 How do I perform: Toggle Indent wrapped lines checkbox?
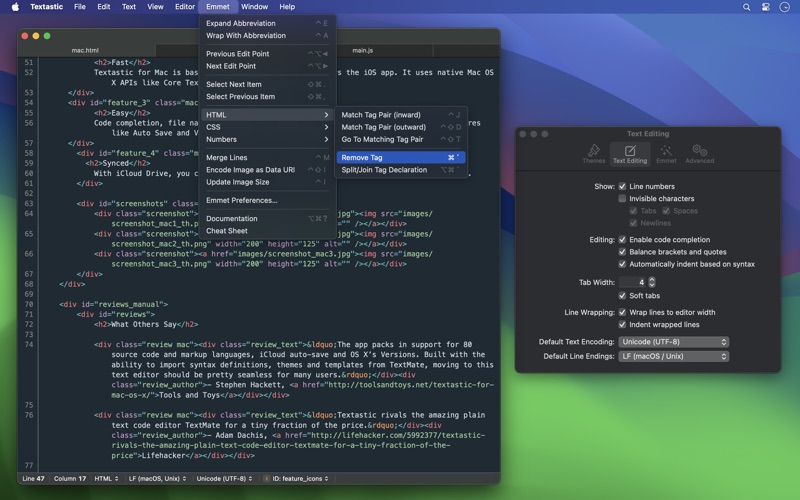(x=622, y=324)
